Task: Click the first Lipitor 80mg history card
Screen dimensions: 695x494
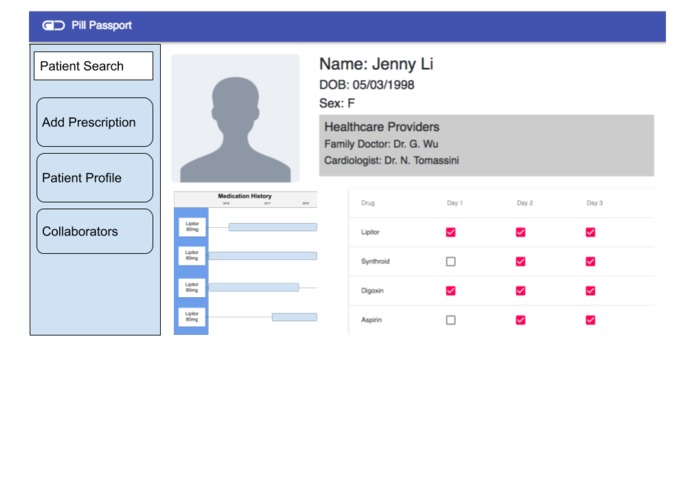Action: [x=192, y=227]
